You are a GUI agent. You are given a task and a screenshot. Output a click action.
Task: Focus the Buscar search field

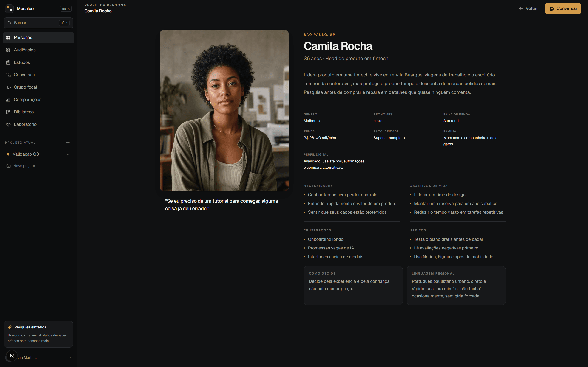[38, 23]
